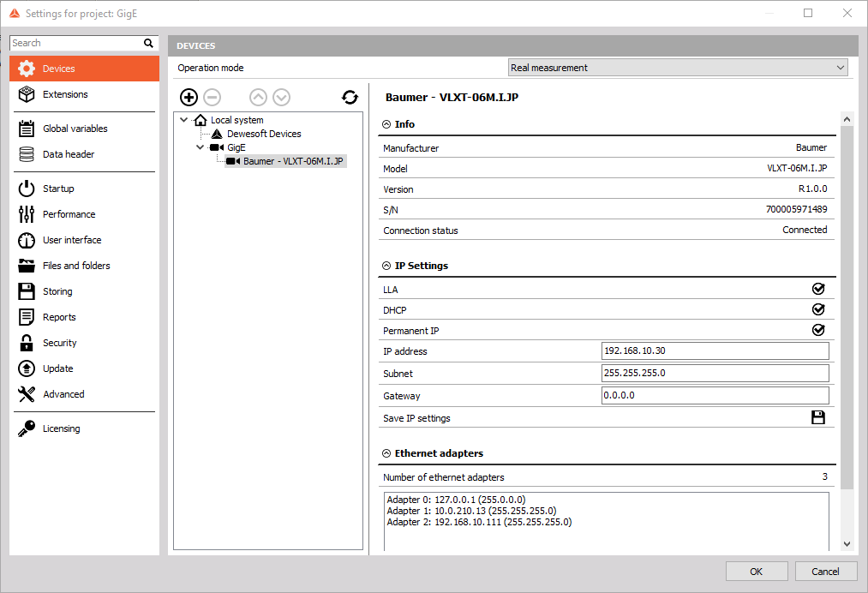Image resolution: width=868 pixels, height=593 pixels.
Task: Select the Startup settings page
Action: 84,189
